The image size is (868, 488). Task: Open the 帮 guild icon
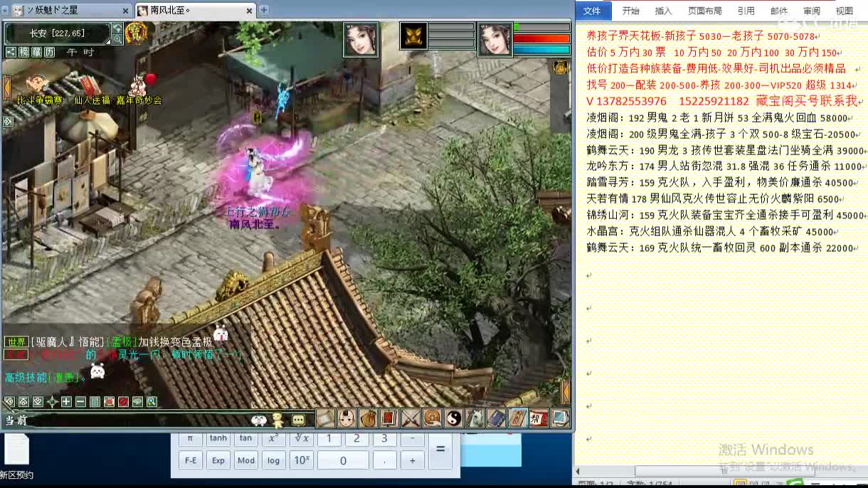[539, 418]
